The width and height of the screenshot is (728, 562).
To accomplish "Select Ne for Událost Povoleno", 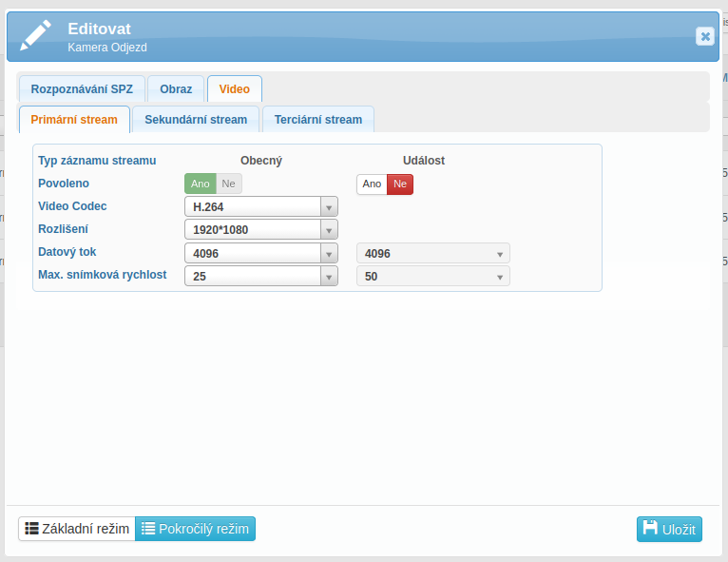I will coord(400,184).
